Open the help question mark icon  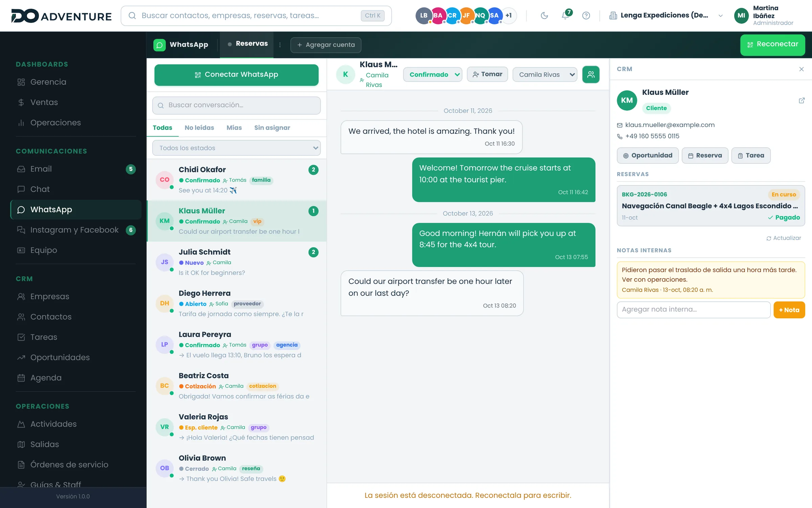pos(586,15)
